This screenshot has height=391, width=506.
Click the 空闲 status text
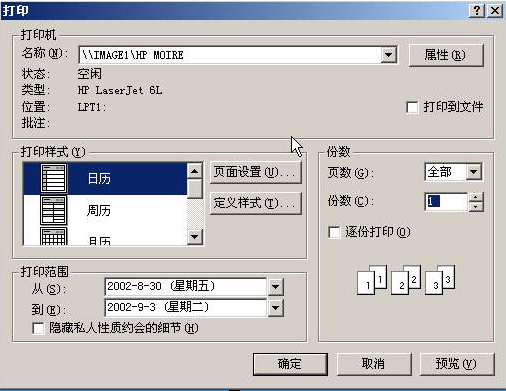(x=89, y=74)
